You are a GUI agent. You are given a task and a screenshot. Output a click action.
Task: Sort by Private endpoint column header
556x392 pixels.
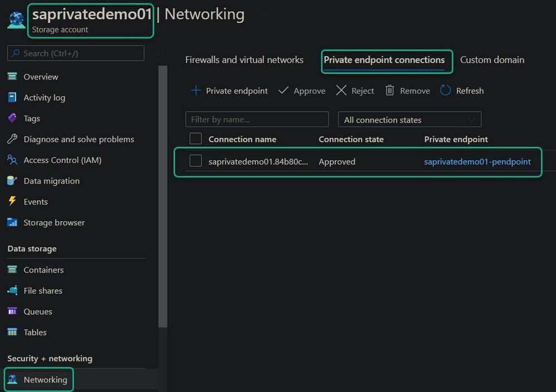(x=456, y=139)
